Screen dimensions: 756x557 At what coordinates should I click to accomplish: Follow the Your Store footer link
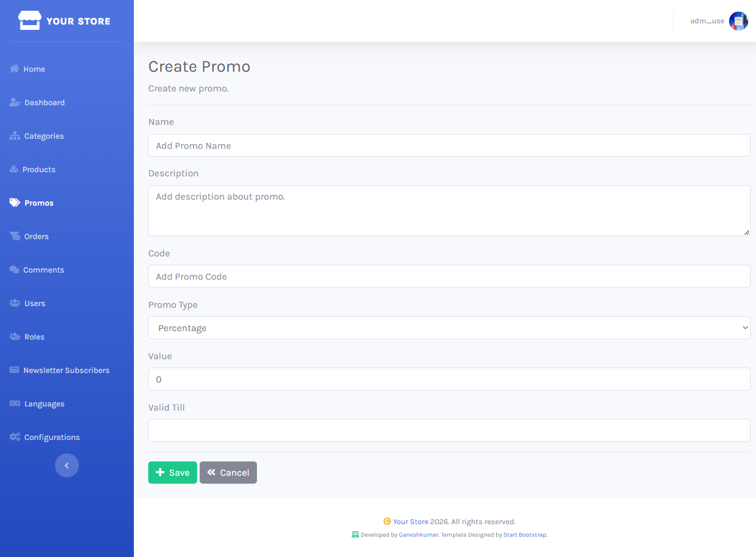point(411,522)
